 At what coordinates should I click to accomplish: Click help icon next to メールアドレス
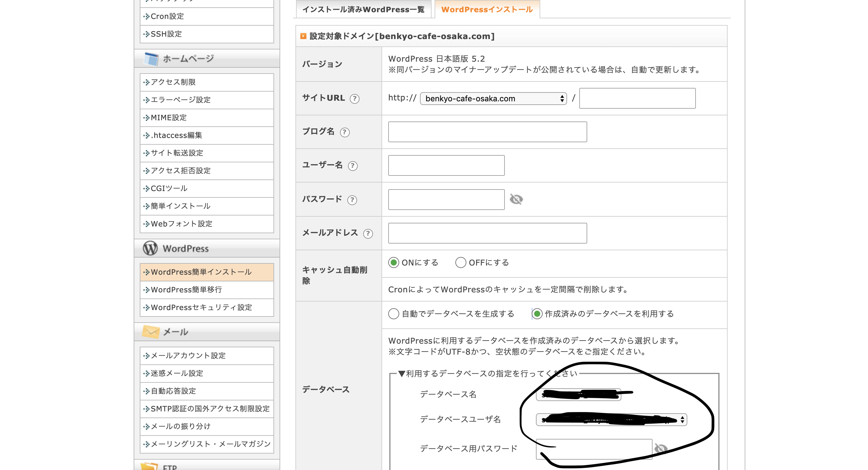(368, 233)
